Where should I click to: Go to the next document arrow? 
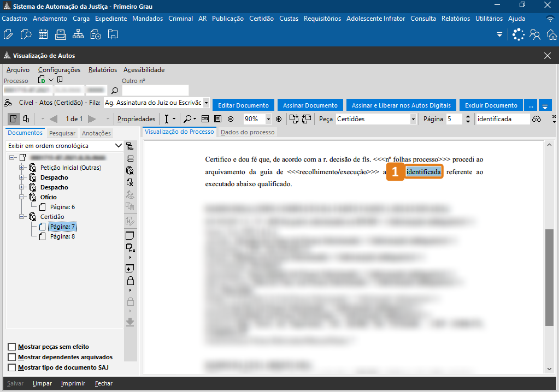click(x=92, y=119)
